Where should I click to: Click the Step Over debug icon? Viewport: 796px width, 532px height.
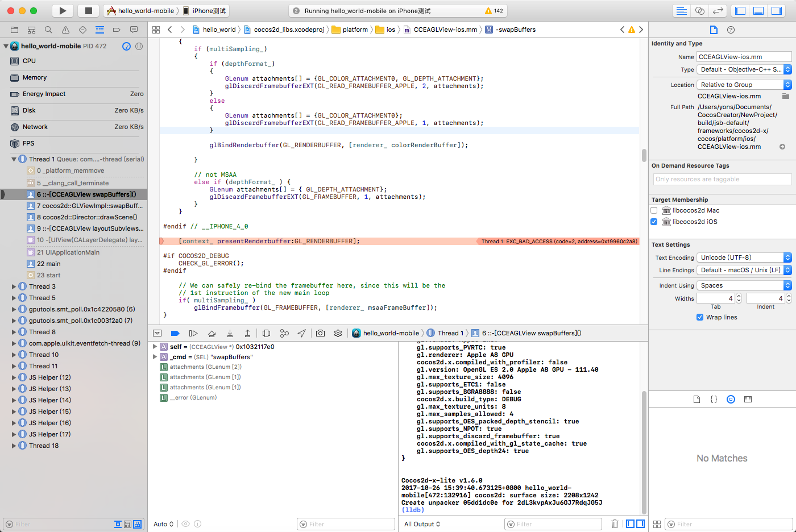212,334
